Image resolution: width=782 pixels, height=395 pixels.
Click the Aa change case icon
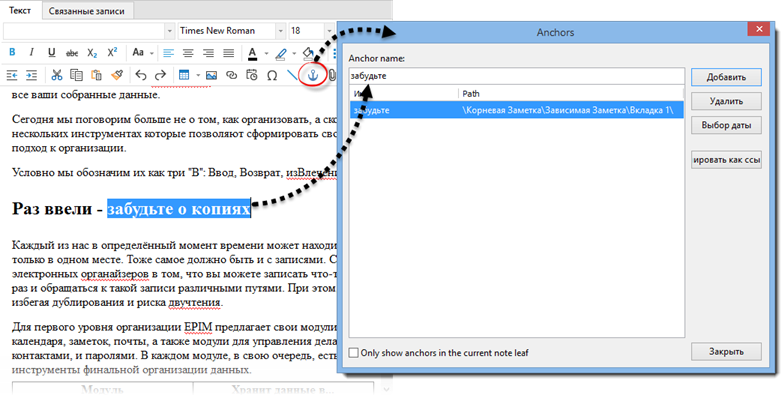[138, 52]
